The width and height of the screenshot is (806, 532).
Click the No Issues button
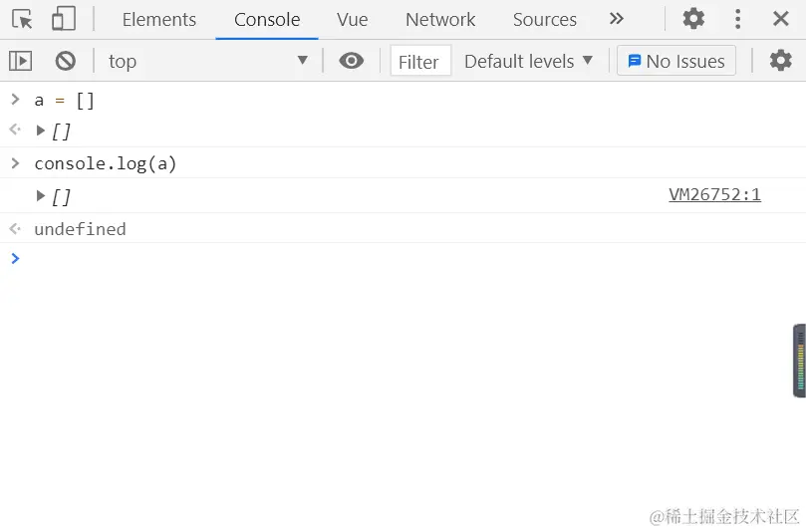(x=675, y=61)
